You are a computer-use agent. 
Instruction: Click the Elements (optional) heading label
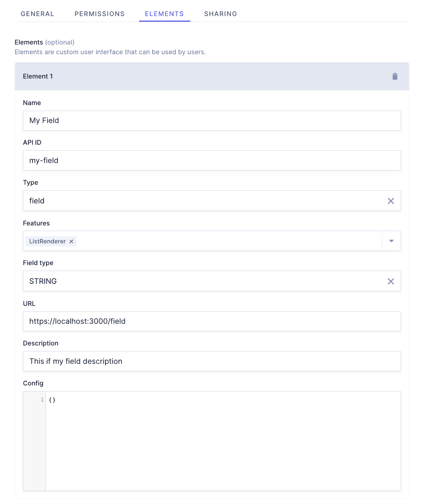coord(44,42)
